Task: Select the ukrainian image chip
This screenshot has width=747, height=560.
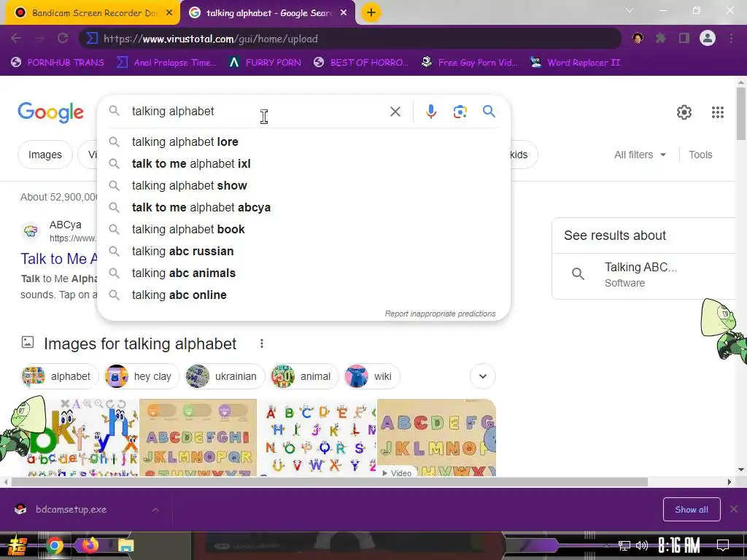Action: pos(225,376)
